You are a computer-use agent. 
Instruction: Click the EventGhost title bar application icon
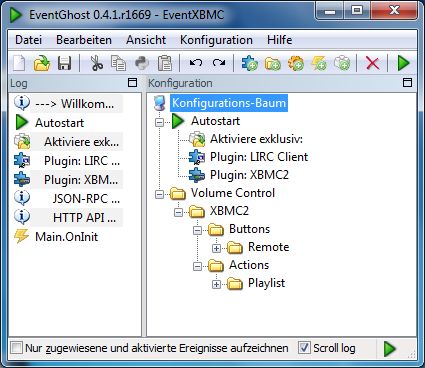pos(15,15)
